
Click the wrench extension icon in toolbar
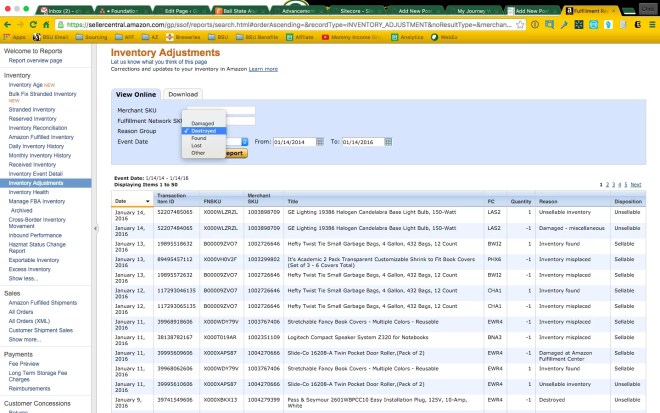(x=564, y=25)
